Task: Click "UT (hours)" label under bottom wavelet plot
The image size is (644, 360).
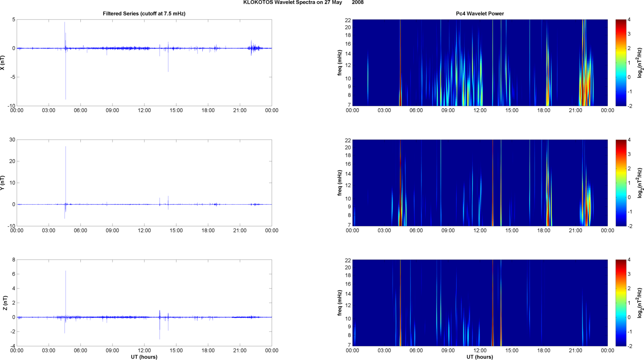Action: [479, 357]
